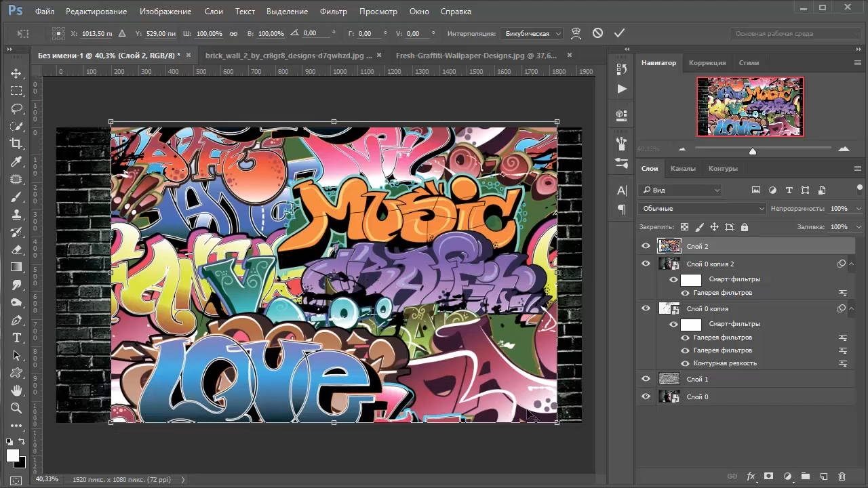
Task: Open the Character panel icon
Action: [x=622, y=190]
